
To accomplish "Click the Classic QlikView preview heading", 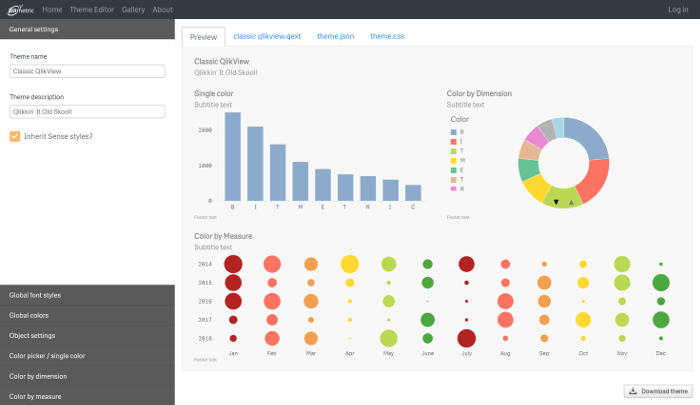I will pyautogui.click(x=221, y=62).
